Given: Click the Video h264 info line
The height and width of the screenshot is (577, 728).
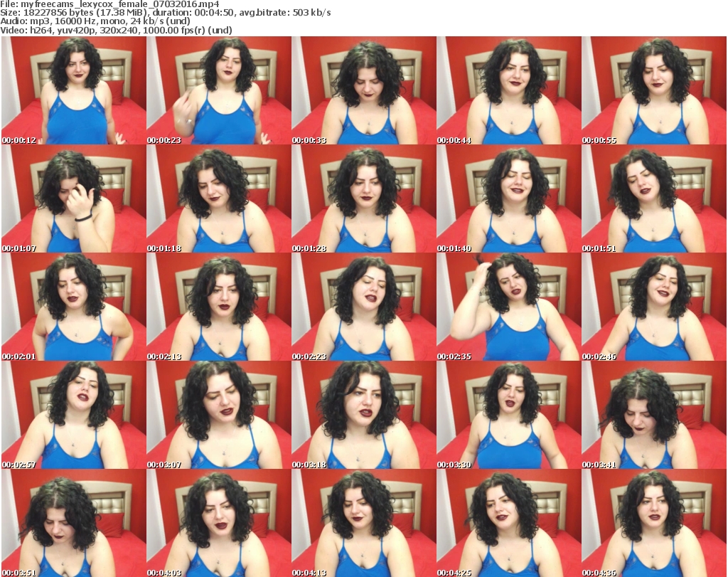Looking at the screenshot, I should pos(116,30).
